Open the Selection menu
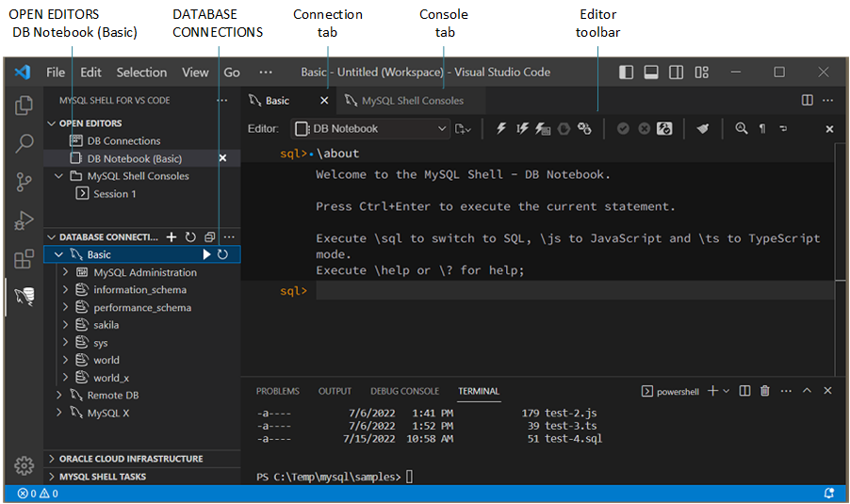This screenshot has width=850, height=504. pyautogui.click(x=141, y=73)
